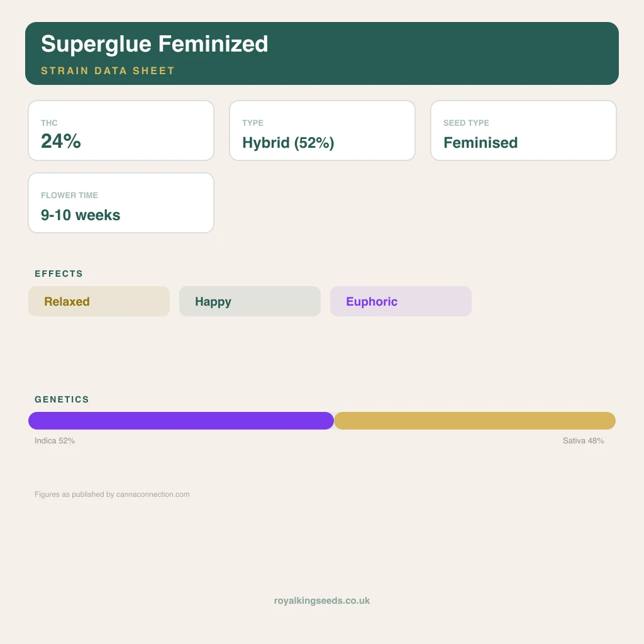
Task: Click the Effects section heading
Action: point(58,274)
